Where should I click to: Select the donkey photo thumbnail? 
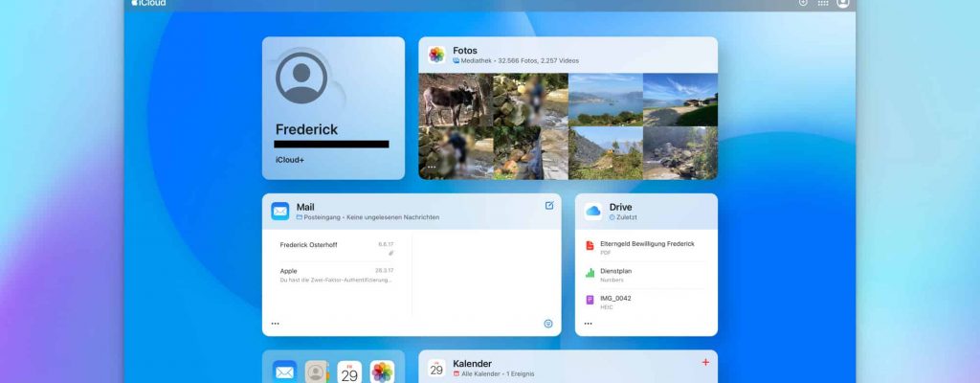[x=455, y=100]
